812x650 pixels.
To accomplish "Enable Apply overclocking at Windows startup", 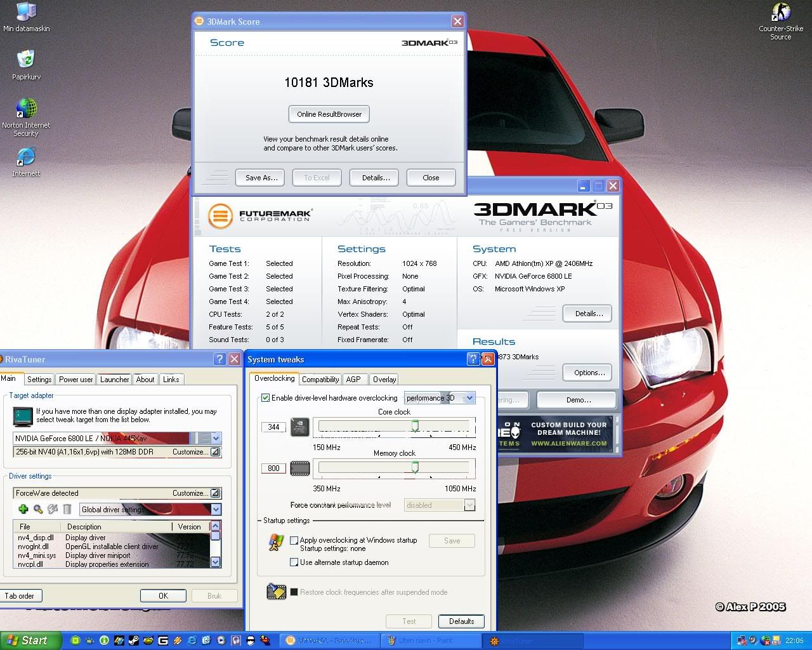I will tap(294, 540).
